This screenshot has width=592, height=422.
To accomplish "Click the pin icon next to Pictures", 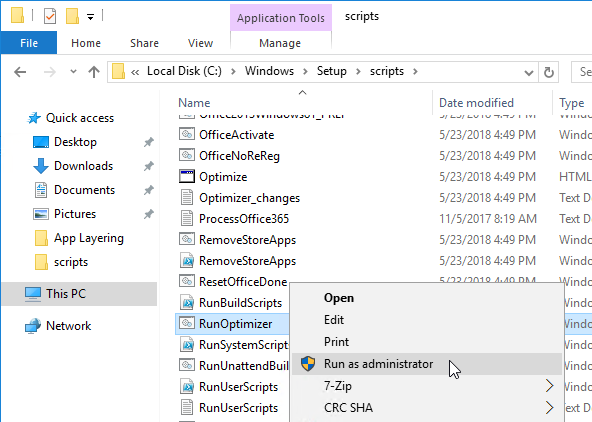I will coord(149,214).
